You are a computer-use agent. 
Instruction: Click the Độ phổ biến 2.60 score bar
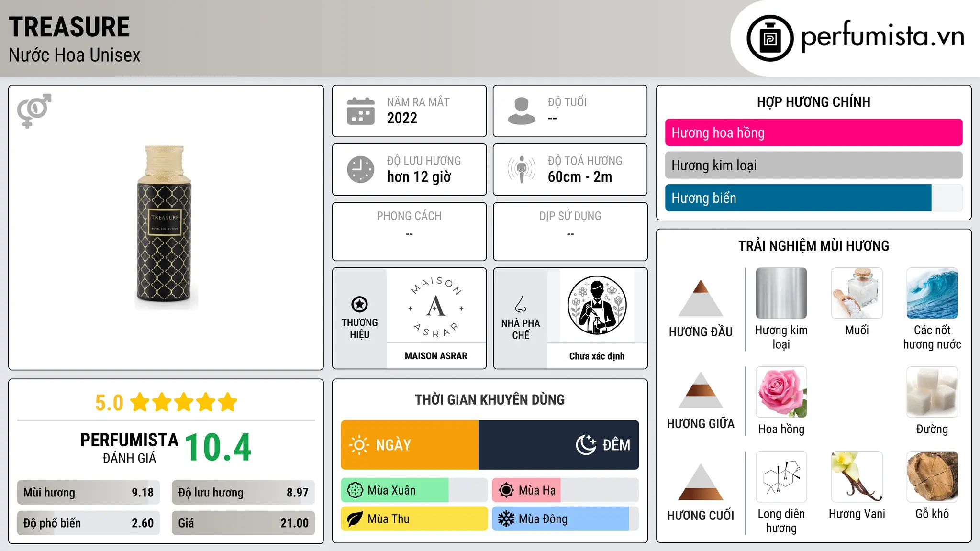coord(89,523)
